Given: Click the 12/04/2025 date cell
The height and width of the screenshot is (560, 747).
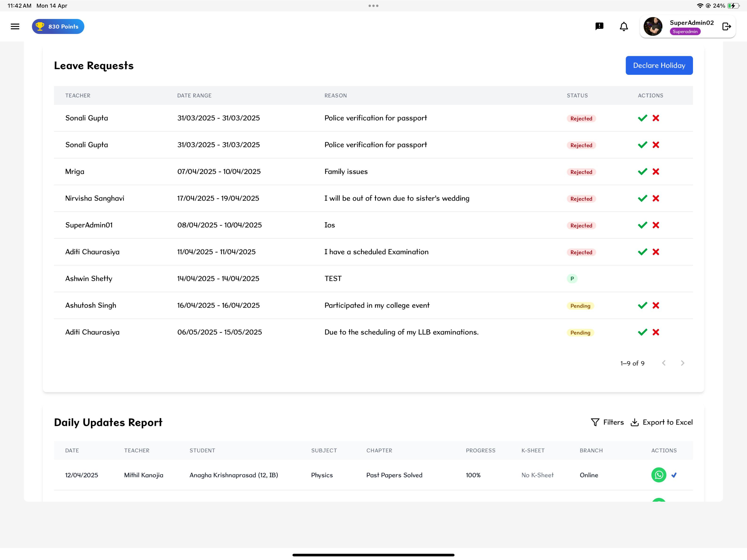Looking at the screenshot, I should (81, 475).
